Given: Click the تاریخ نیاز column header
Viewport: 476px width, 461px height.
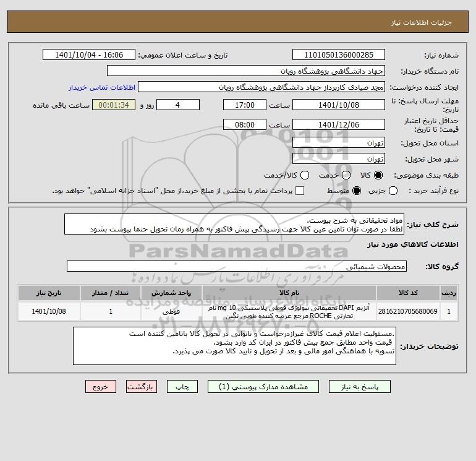Looking at the screenshot, I should (x=49, y=293).
